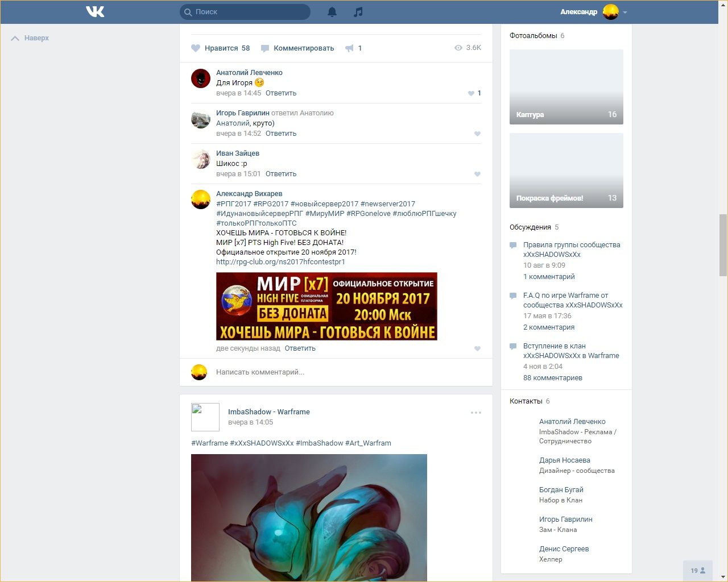The image size is (728, 582).
Task: Open the music note player icon
Action: tap(358, 11)
